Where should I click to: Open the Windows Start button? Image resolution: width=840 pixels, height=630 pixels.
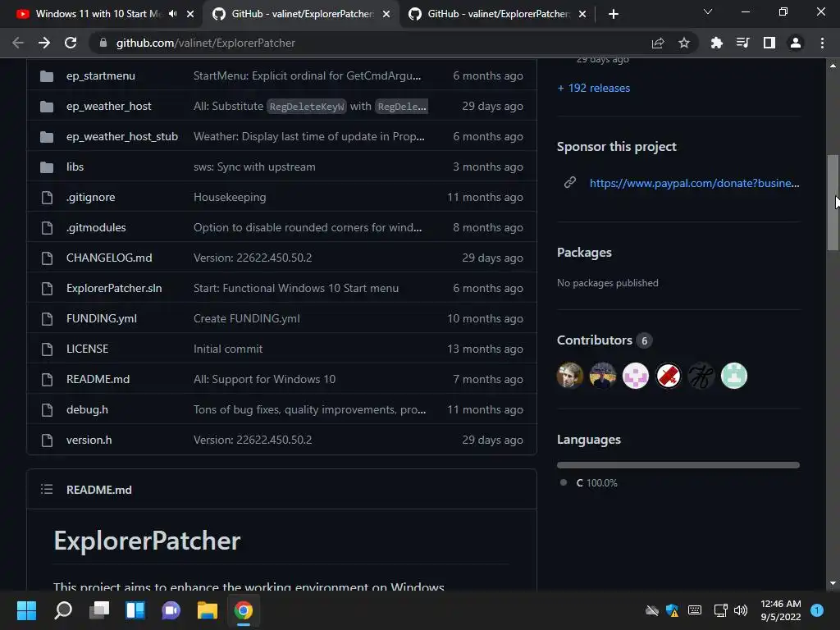coord(26,610)
